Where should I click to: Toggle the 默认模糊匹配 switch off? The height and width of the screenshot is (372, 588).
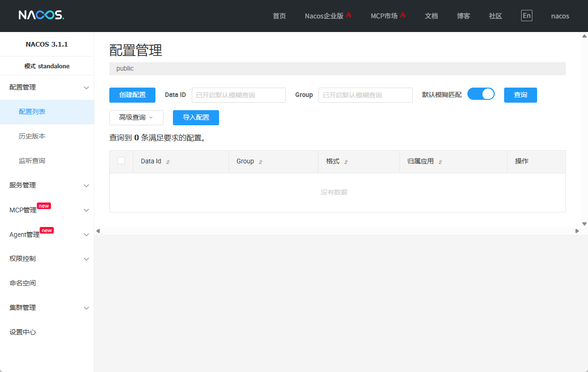[481, 94]
